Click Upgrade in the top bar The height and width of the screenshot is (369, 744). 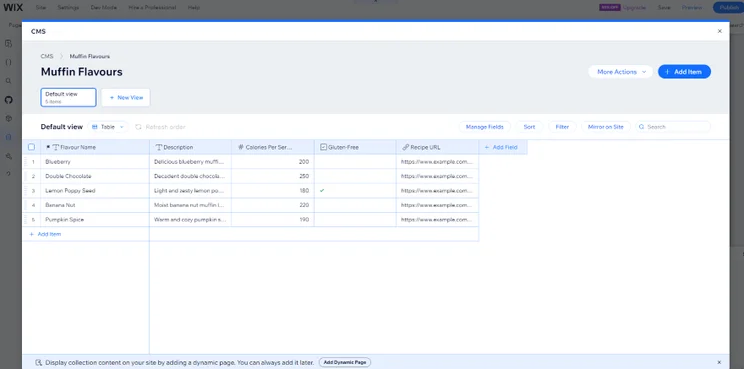pos(634,8)
